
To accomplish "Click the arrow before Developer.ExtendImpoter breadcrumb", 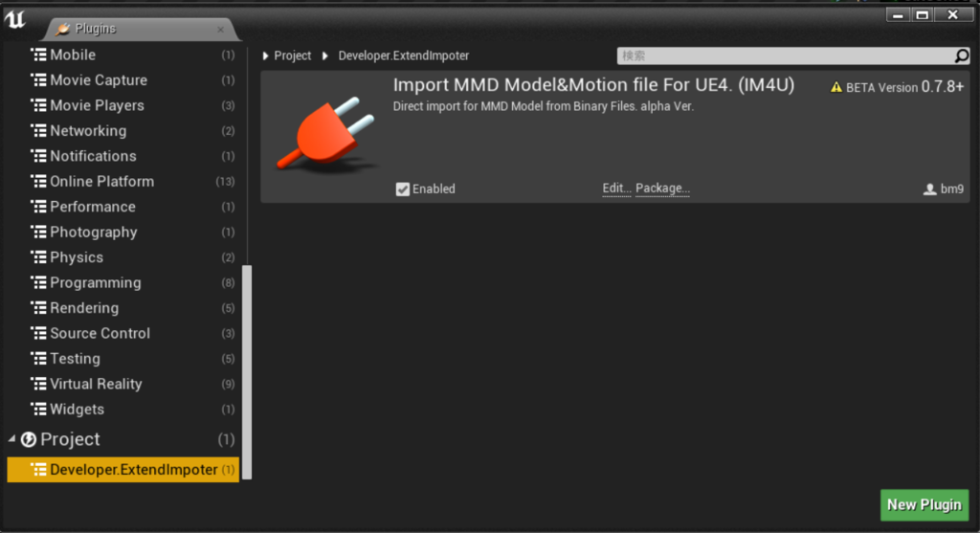I will [325, 56].
